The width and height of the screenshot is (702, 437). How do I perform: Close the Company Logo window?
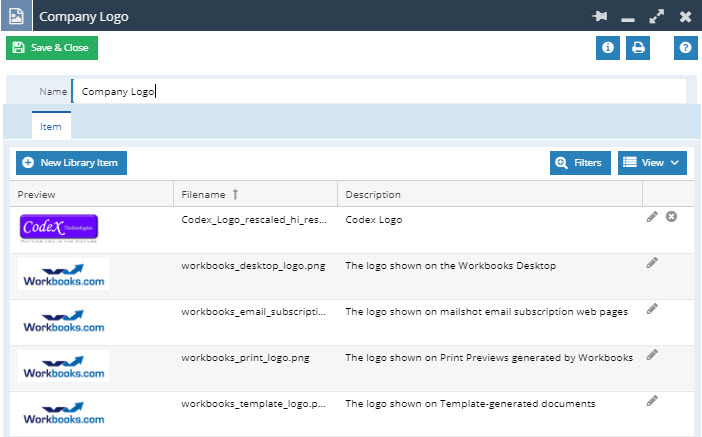[x=685, y=17]
